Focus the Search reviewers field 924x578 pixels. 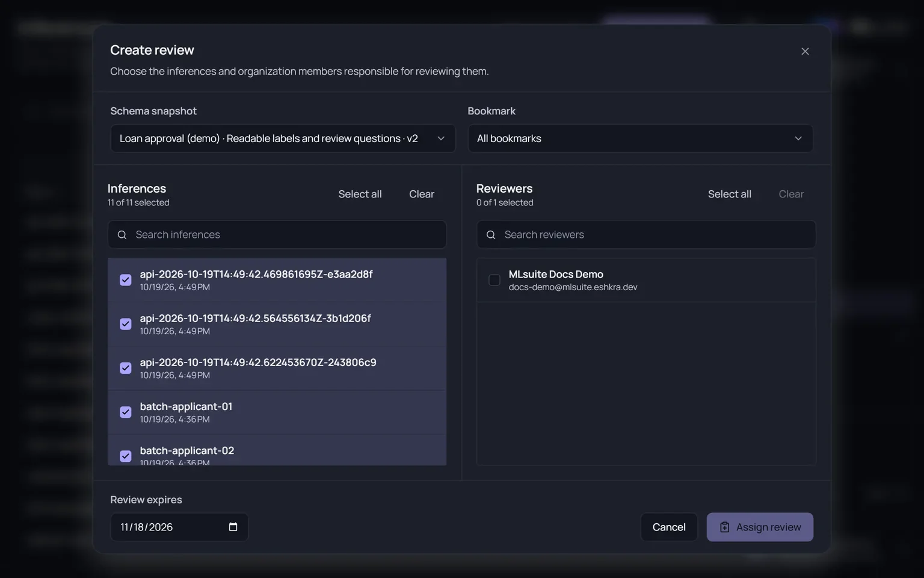coord(646,235)
